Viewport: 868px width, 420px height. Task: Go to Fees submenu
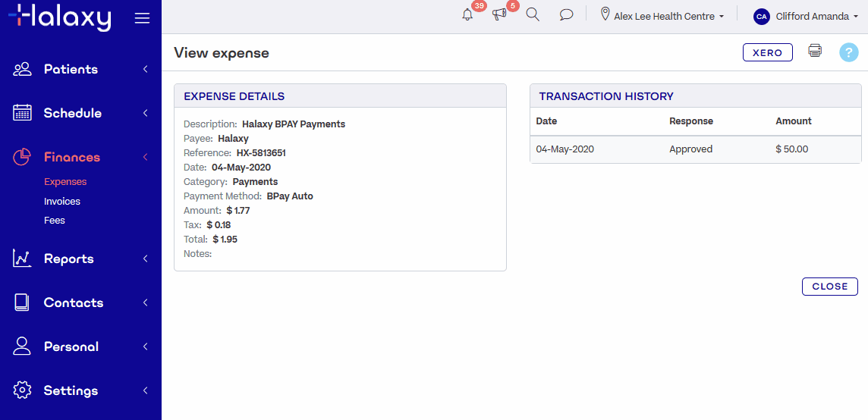pyautogui.click(x=55, y=221)
